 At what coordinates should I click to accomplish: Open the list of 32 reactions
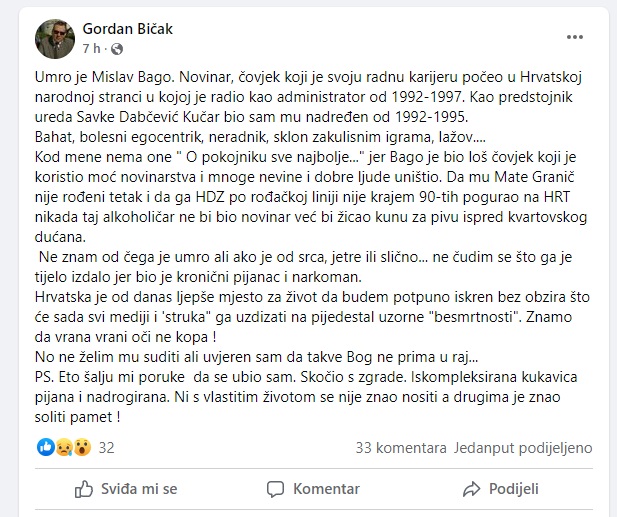pos(107,448)
